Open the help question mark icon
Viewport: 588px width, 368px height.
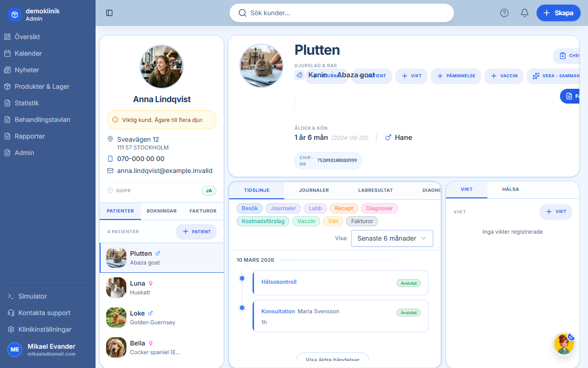pyautogui.click(x=504, y=13)
